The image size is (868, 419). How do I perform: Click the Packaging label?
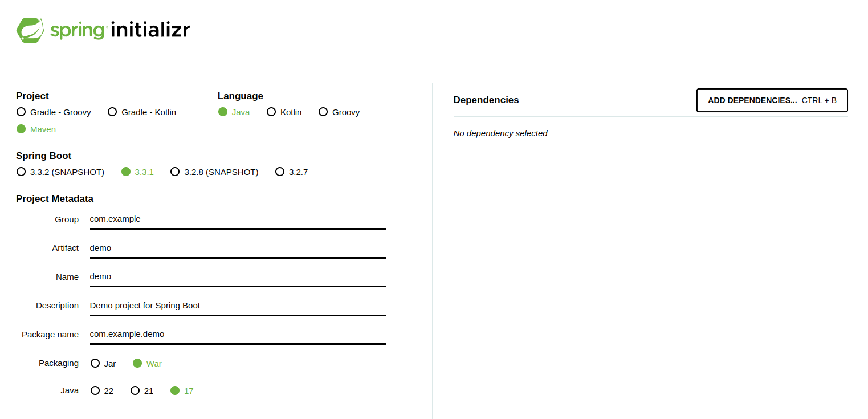tap(59, 364)
